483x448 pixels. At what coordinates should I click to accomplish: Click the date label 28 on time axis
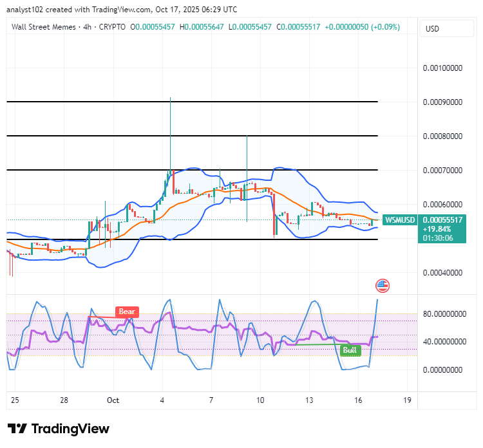click(x=64, y=400)
